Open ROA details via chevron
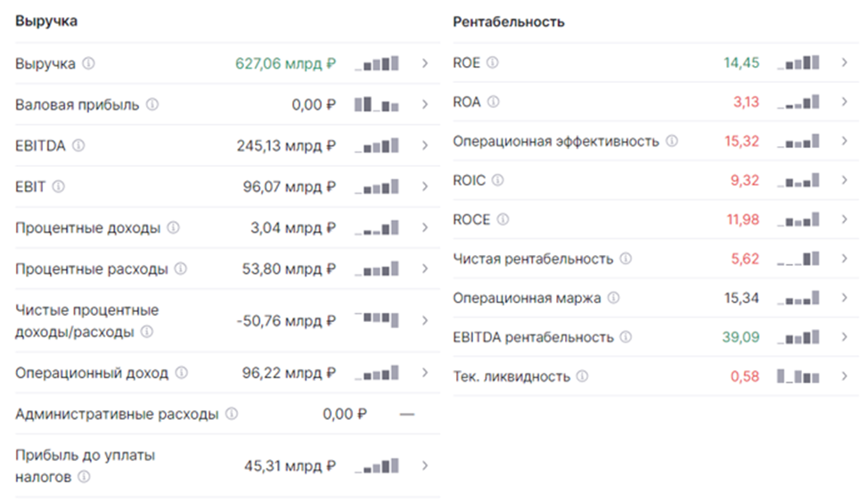The width and height of the screenshot is (868, 502). point(844,102)
